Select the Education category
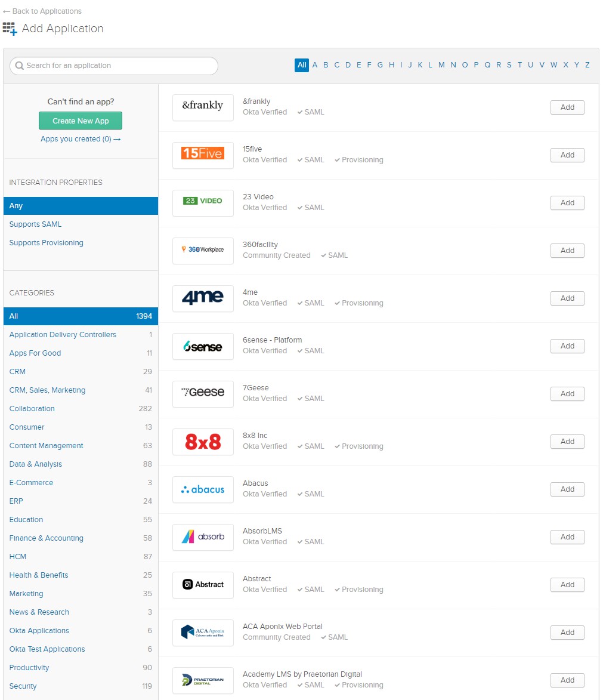The image size is (603, 700). point(81,520)
